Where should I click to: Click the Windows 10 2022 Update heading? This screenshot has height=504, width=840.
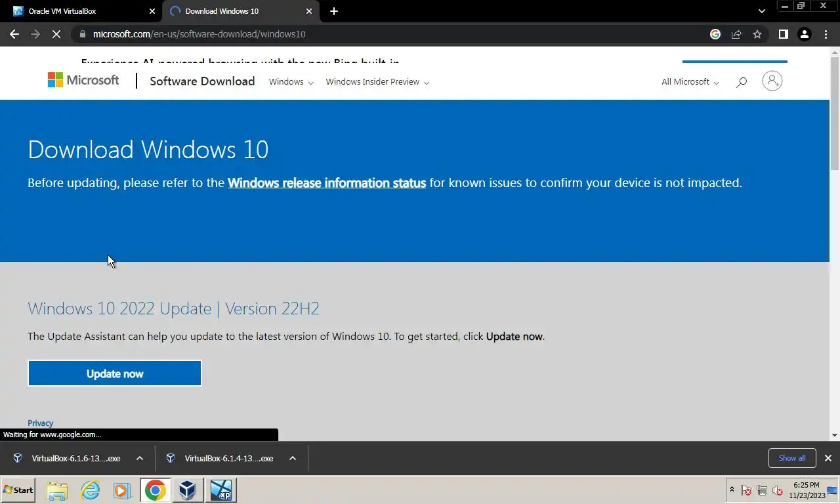coord(173,308)
